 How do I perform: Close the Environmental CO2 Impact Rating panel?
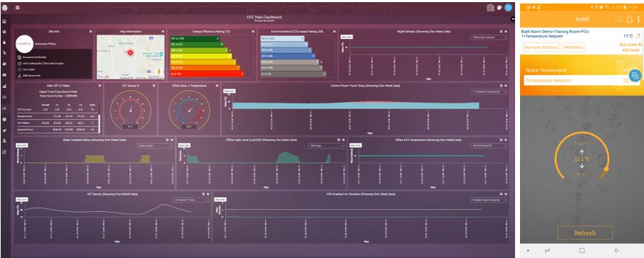[334, 31]
